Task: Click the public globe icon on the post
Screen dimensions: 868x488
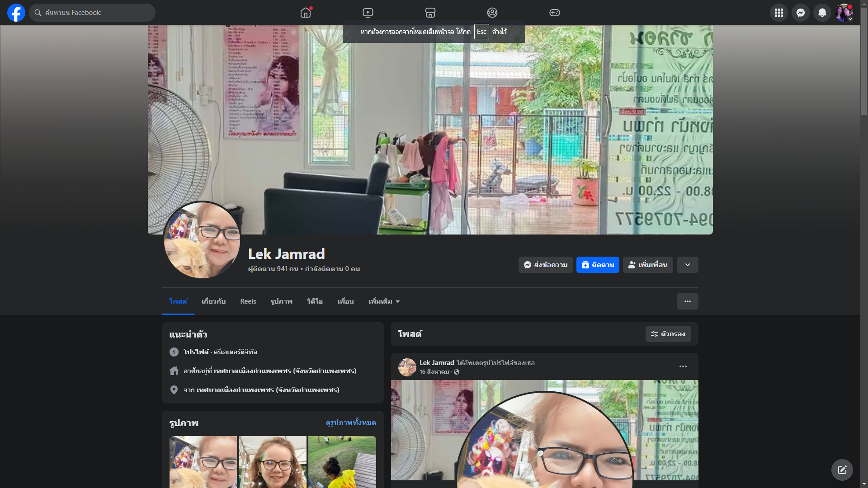Action: point(457,372)
